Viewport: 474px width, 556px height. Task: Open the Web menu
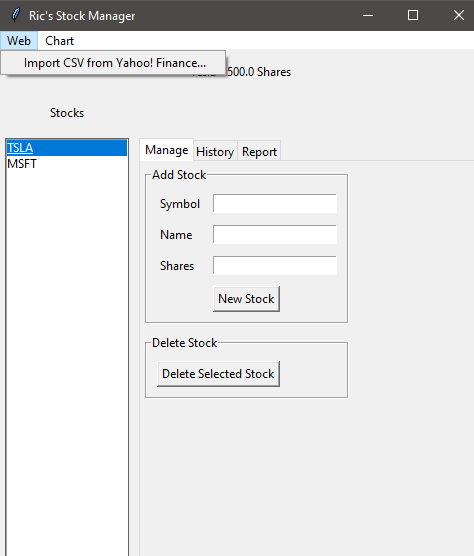click(x=19, y=41)
